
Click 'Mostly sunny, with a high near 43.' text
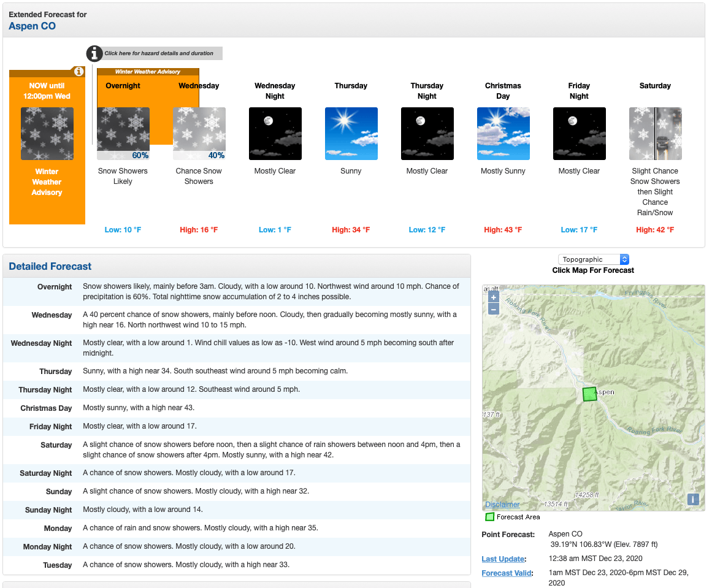(x=139, y=408)
